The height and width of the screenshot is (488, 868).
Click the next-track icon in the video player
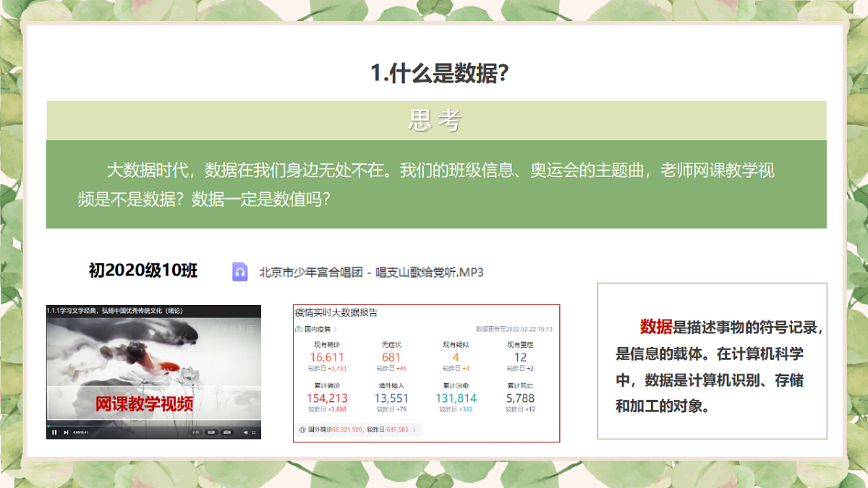66,432
